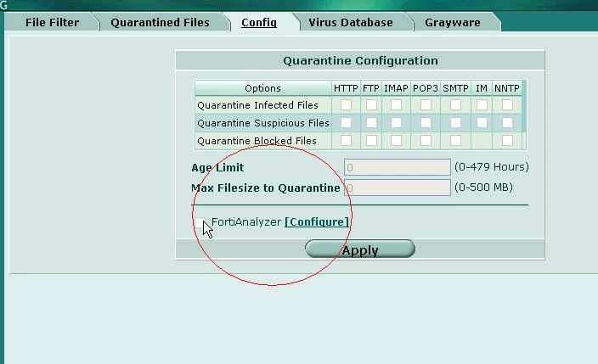
Task: Check Quarantine Suspicious Files for IM
Action: pyautogui.click(x=482, y=123)
